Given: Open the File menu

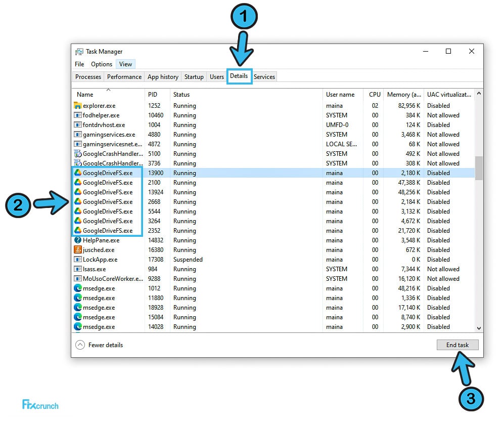Looking at the screenshot, I should 79,64.
